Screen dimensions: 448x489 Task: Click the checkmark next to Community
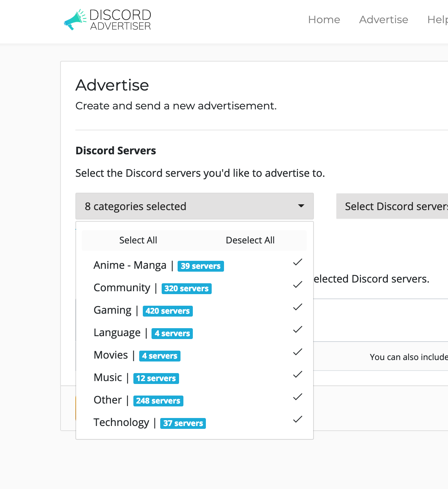(298, 284)
